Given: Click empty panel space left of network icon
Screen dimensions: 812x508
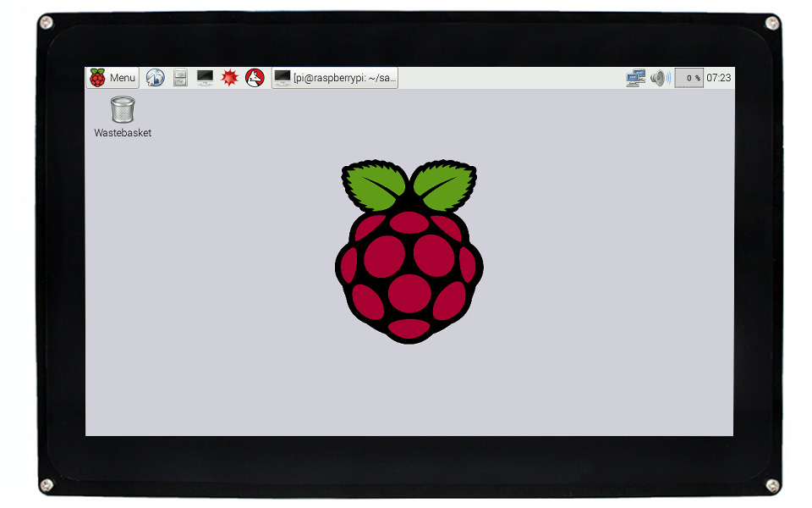Looking at the screenshot, I should point(507,78).
